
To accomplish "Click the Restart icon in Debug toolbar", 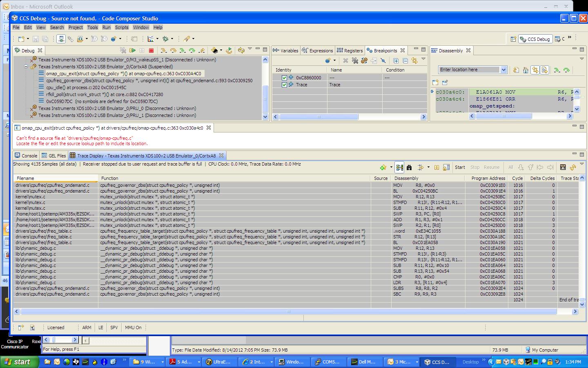I will (x=229, y=50).
